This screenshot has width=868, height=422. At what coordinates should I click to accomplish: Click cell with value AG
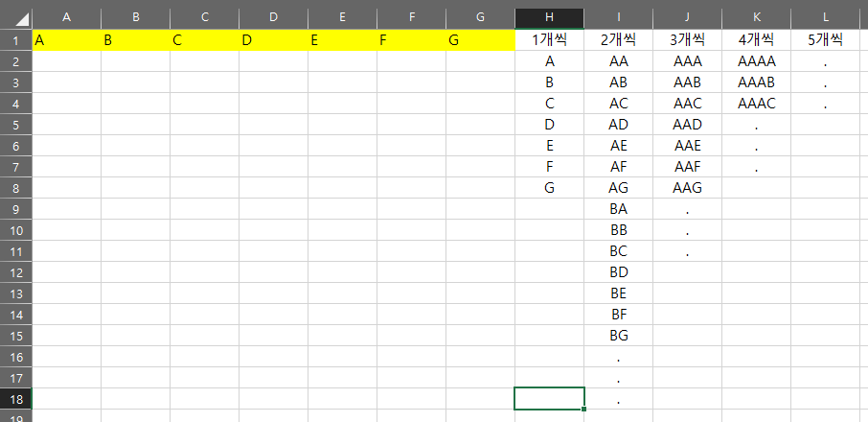click(x=618, y=188)
